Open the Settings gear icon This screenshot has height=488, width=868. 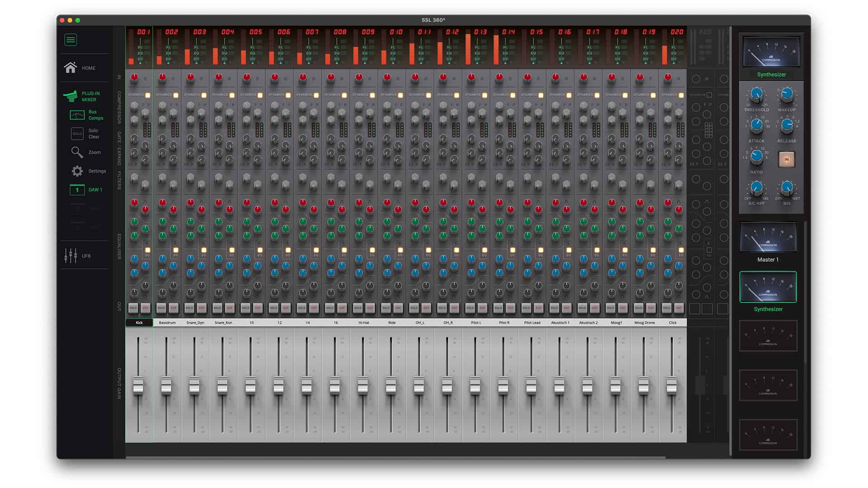(77, 171)
